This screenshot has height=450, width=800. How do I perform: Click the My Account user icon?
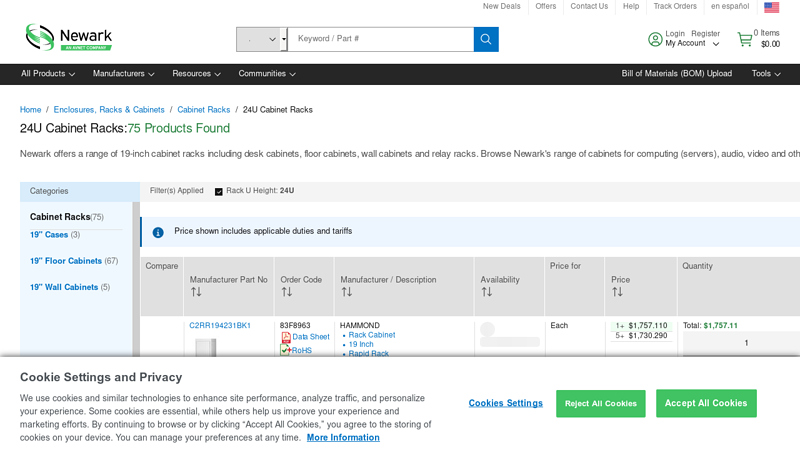pyautogui.click(x=655, y=39)
